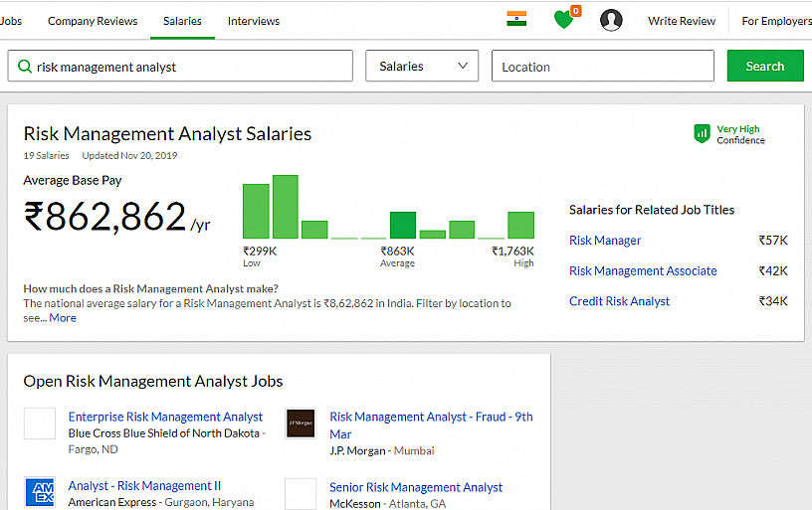
Task: Click into the Location input field
Action: tap(603, 66)
